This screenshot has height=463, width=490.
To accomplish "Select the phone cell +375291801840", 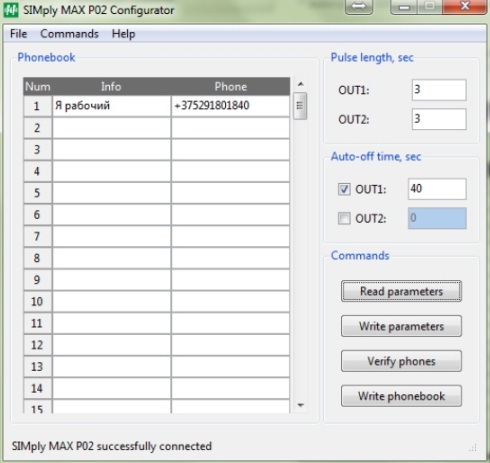I will [230, 106].
